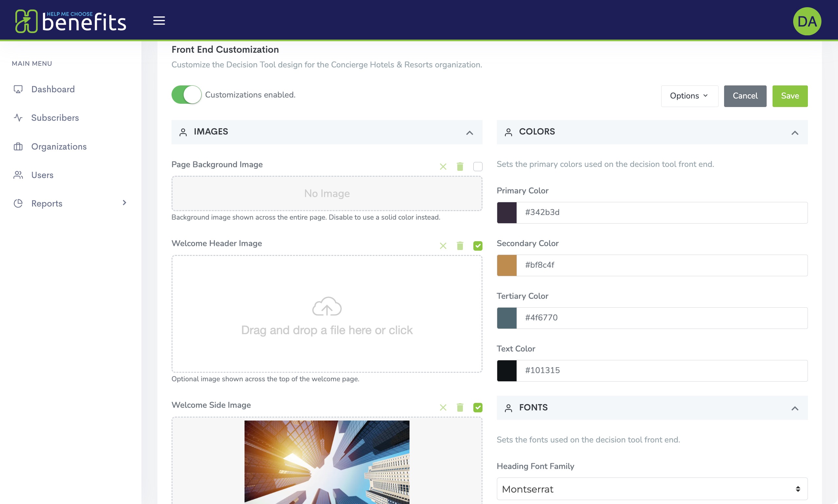Click the Tertiary Color swatch

click(x=506, y=318)
